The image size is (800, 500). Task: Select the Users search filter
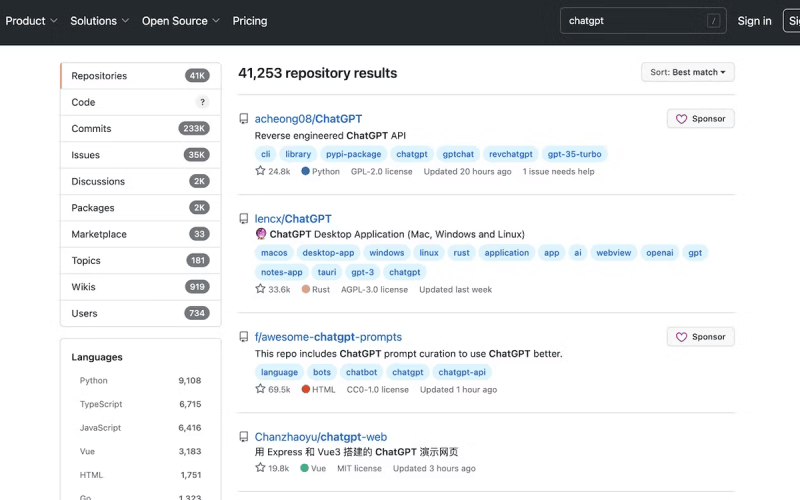[x=141, y=313]
